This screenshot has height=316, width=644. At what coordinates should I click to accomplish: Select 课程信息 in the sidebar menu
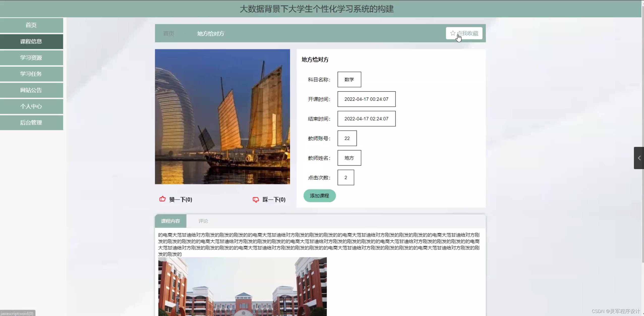click(x=31, y=41)
